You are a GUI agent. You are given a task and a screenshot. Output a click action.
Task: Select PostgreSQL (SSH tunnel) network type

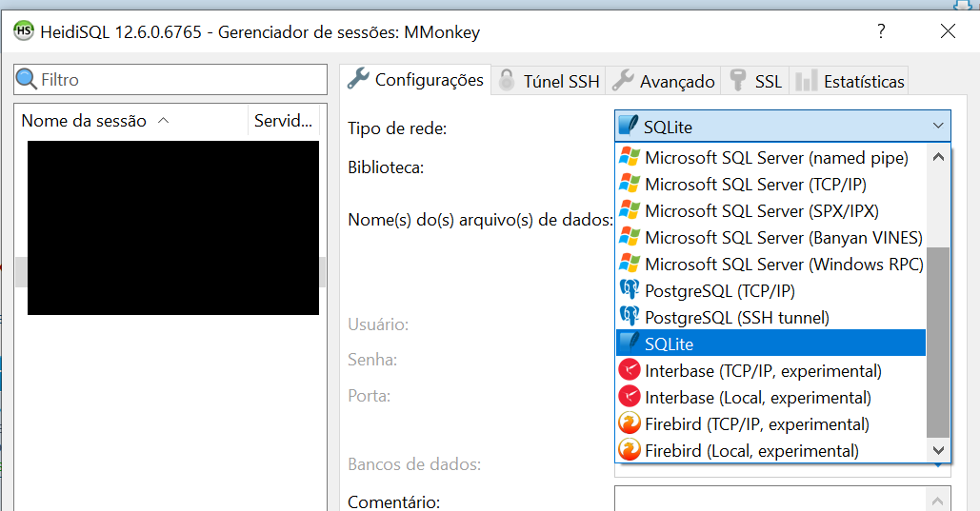click(770, 317)
